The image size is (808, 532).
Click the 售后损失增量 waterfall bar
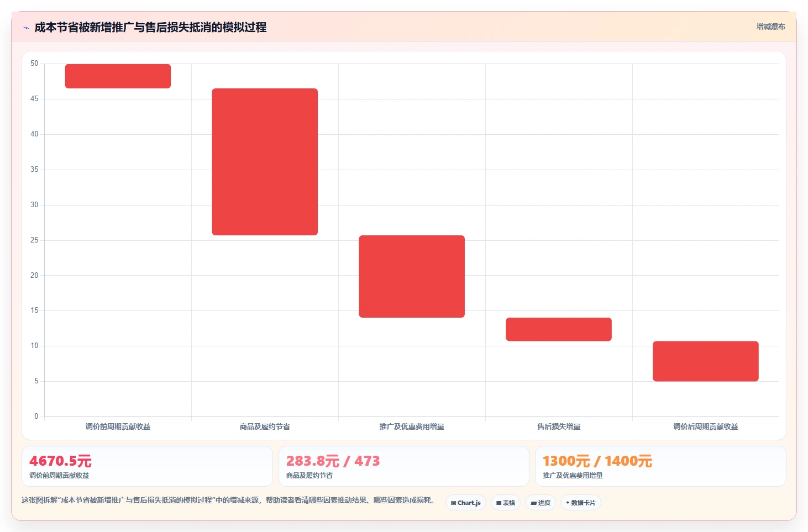[559, 329]
